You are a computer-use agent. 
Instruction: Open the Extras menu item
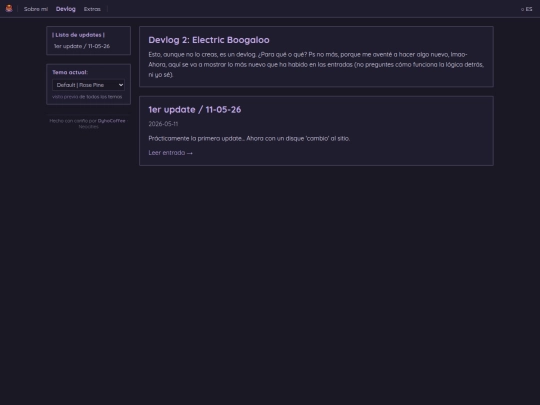coord(92,9)
